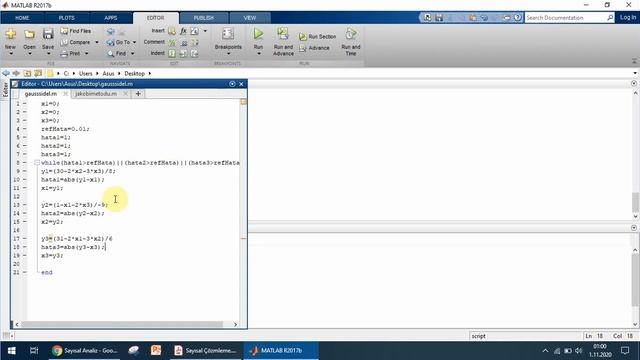640x360 pixels.
Task: Set breakpoint dash on line 9
Action: click(x=25, y=171)
